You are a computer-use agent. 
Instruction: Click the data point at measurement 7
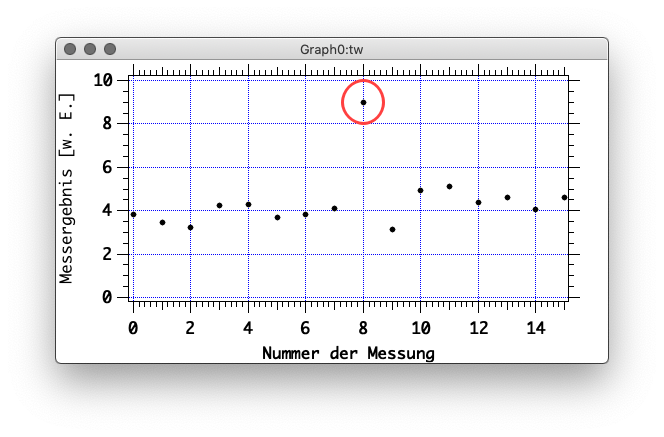335,208
